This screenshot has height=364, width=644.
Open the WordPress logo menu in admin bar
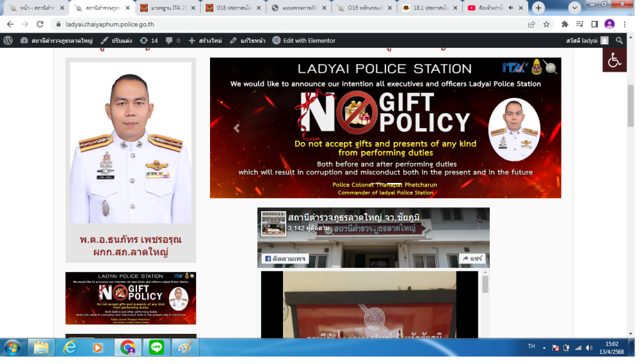8,40
